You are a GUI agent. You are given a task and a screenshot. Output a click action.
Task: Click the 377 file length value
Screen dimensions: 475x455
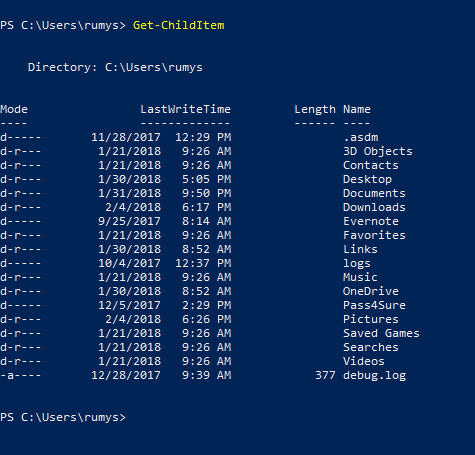point(325,375)
